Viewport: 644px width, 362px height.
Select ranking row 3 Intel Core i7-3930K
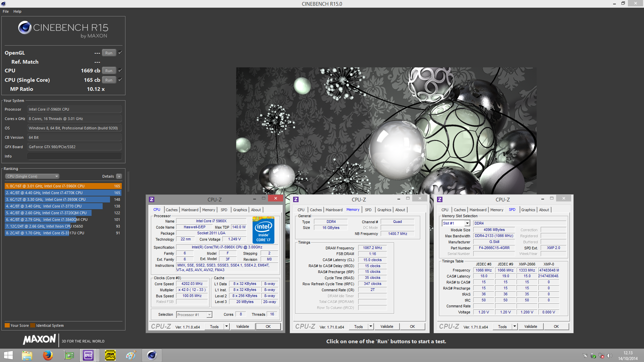click(x=63, y=199)
